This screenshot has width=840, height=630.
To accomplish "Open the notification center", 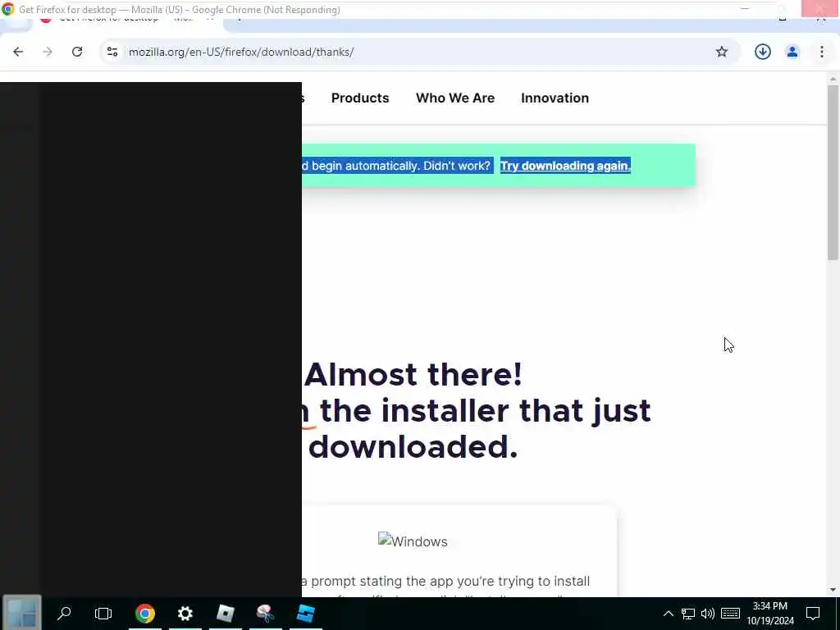I will click(x=813, y=614).
